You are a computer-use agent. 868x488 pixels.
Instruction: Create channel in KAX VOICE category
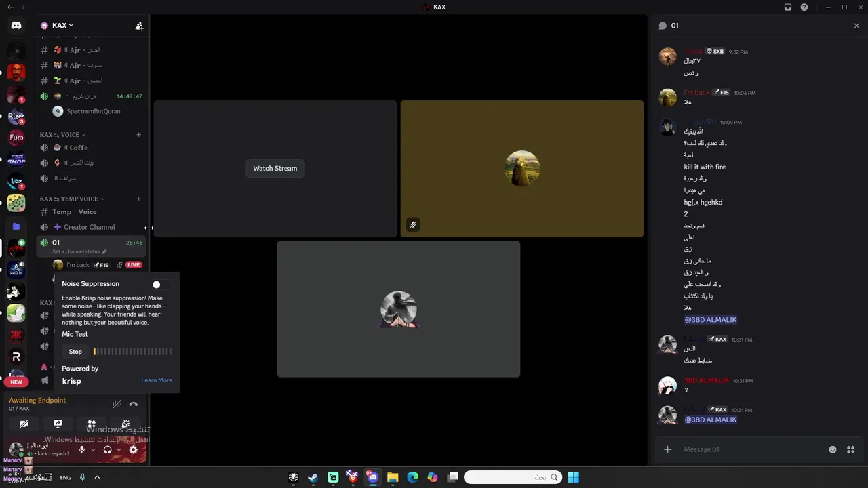(138, 134)
